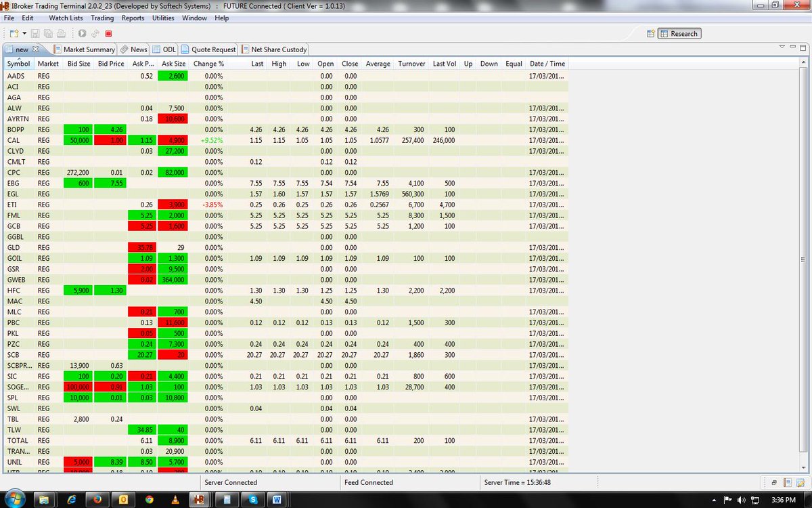Click the Server Connected status text
Image resolution: width=812 pixels, height=508 pixels.
(231, 482)
